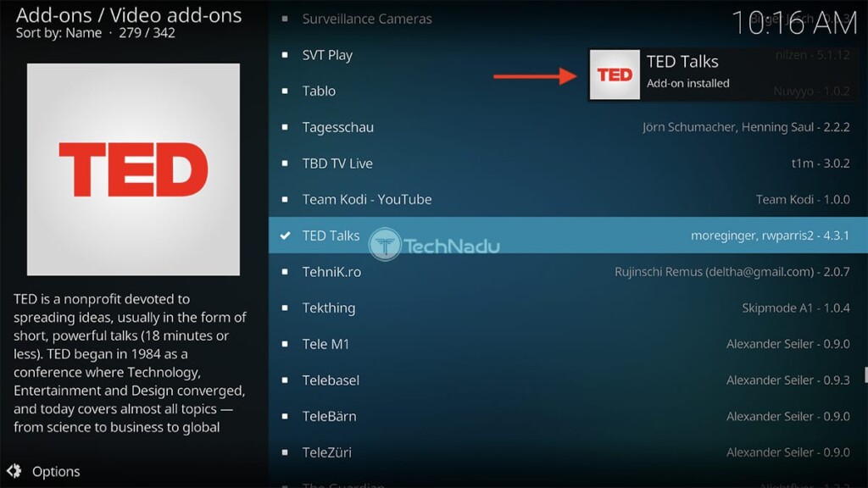Click the 'Team Kodi - 1.0.0' author text
868x488 pixels.
(803, 199)
